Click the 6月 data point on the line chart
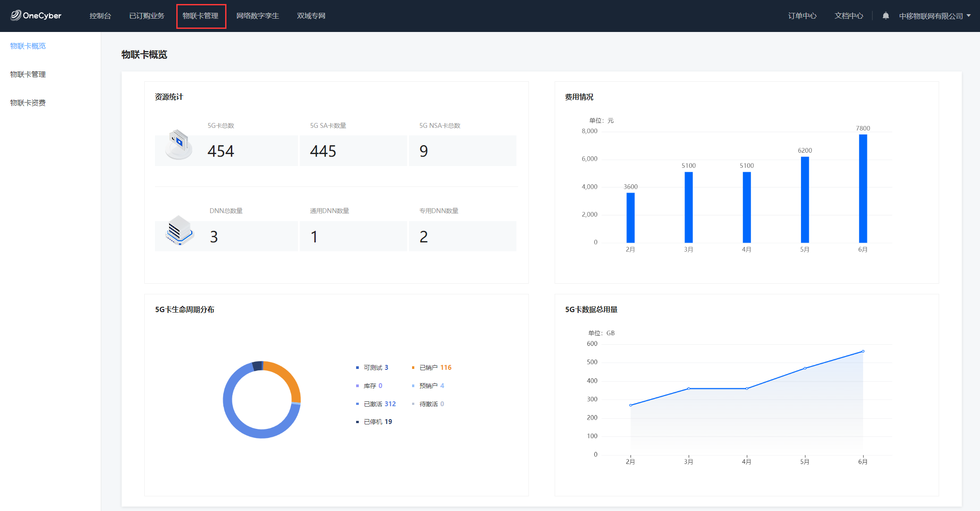 (863, 351)
